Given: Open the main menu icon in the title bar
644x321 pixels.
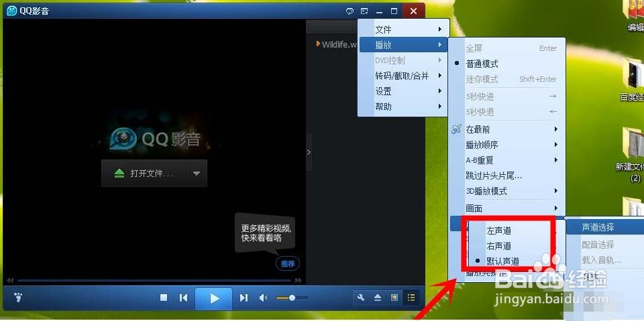Looking at the screenshot, I should tap(364, 11).
